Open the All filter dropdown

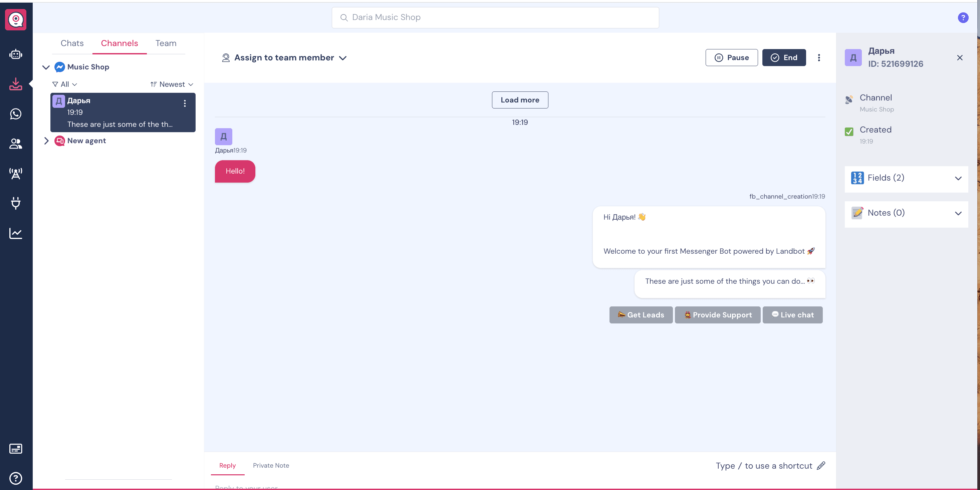coord(65,84)
